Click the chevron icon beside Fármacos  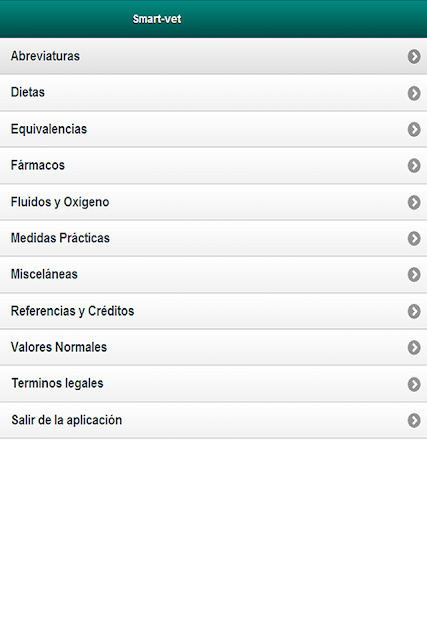pyautogui.click(x=414, y=166)
